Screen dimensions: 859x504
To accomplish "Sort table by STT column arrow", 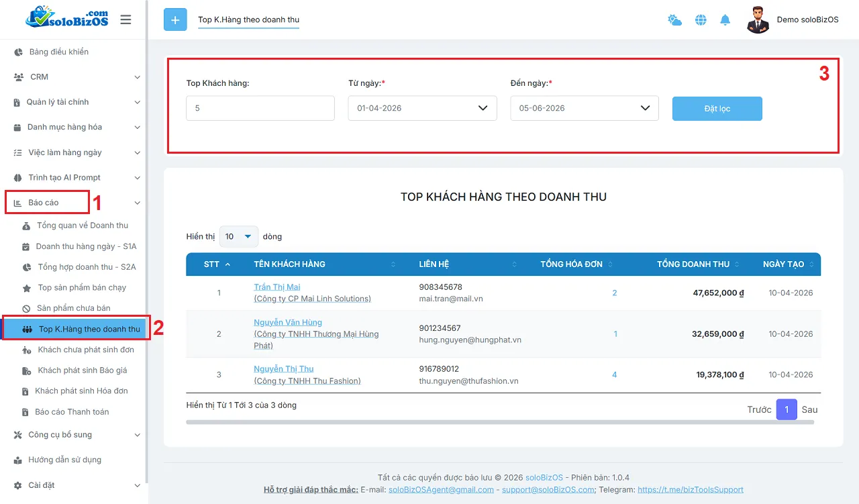I will 228,264.
